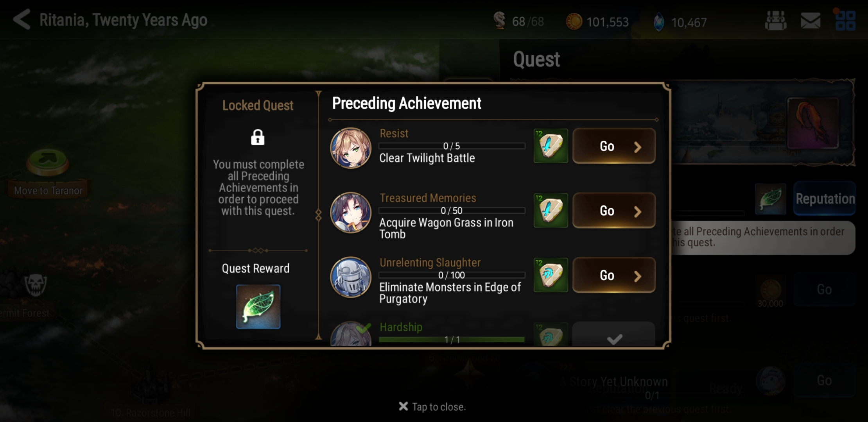Screen dimensions: 868x422
Task: Go to Clear Twilight Battle achievement
Action: [x=614, y=146]
